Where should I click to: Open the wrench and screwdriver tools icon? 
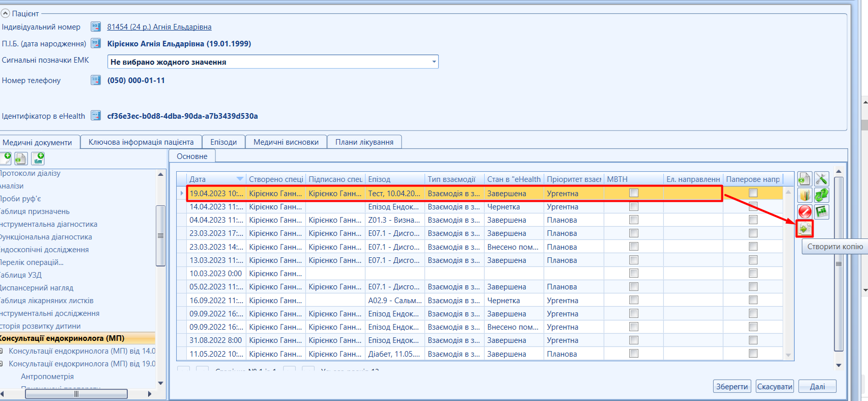click(822, 179)
